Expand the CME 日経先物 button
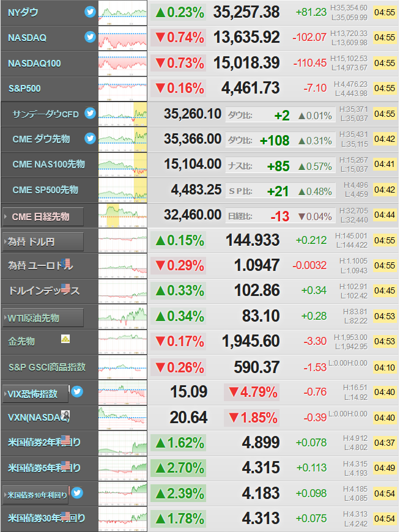Image resolution: width=400 pixels, height=532 pixels. 43,216
